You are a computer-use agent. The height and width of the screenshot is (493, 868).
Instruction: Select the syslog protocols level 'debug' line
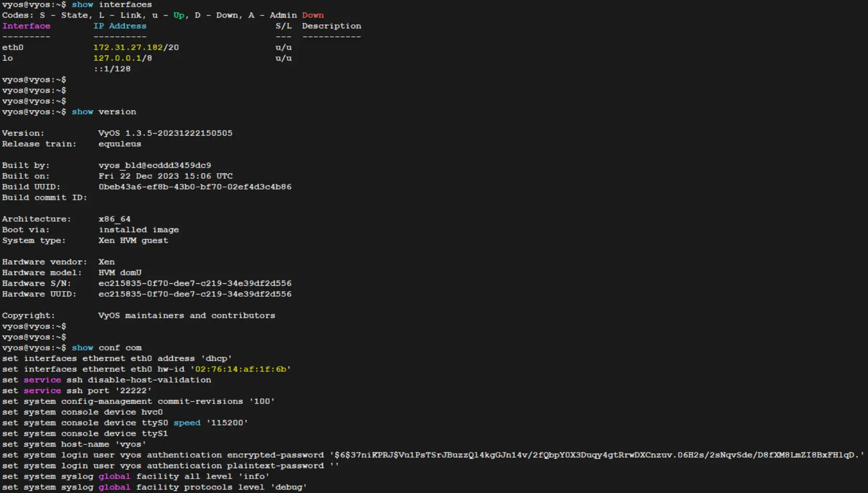coord(155,487)
